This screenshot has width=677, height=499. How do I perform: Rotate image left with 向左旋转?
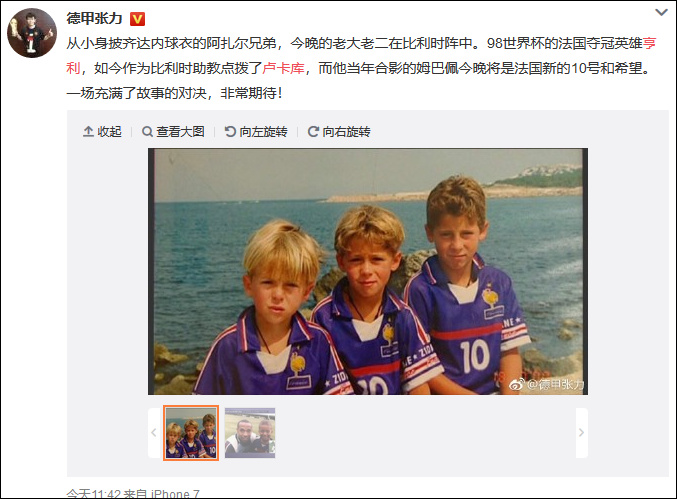pos(256,132)
